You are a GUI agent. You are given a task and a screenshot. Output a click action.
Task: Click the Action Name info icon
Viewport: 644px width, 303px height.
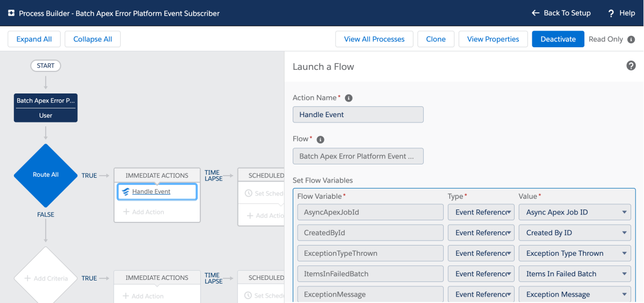348,98
